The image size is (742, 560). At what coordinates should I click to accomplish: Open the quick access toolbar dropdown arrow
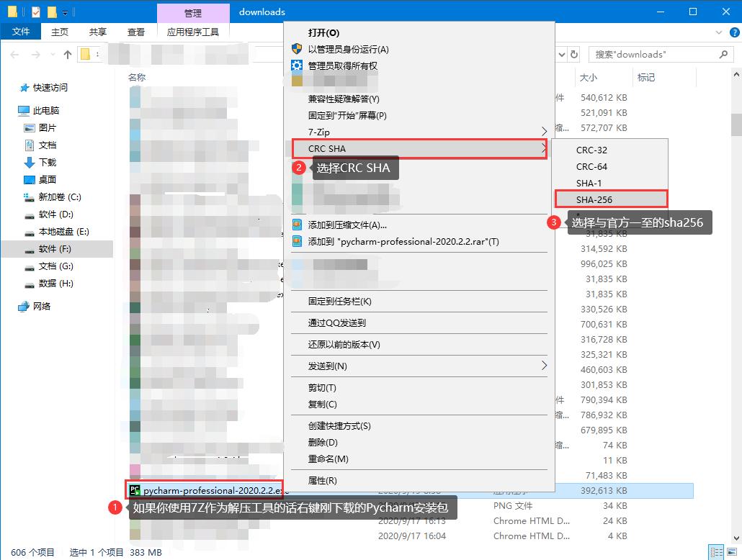click(x=66, y=12)
